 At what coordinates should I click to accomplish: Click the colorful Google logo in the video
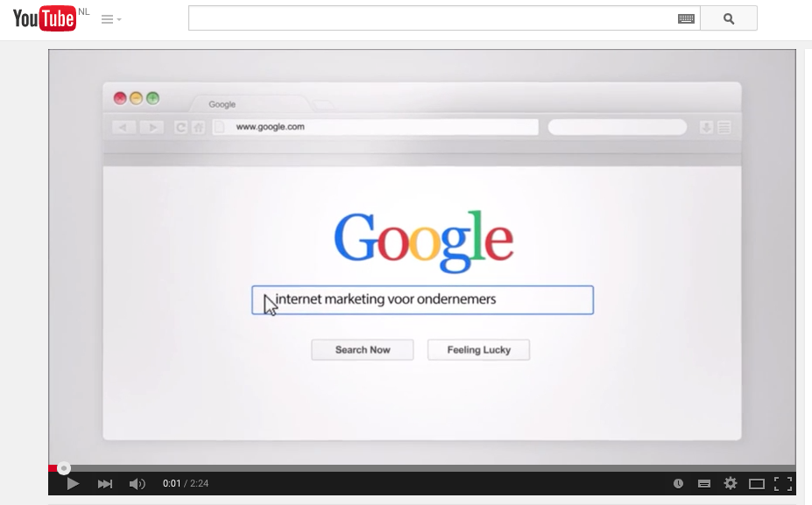[424, 241]
